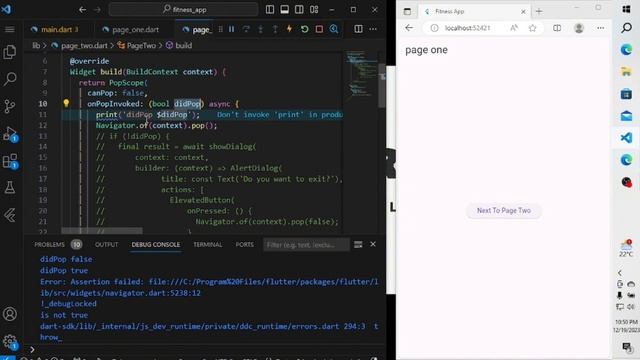The image size is (640, 360).
Task: Open the Accounts menu icon
Action: pyautogui.click(x=10, y=314)
